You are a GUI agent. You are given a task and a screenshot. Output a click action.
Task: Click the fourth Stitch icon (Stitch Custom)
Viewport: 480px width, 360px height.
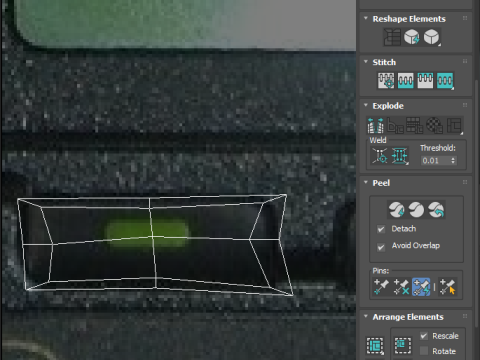tap(445, 81)
